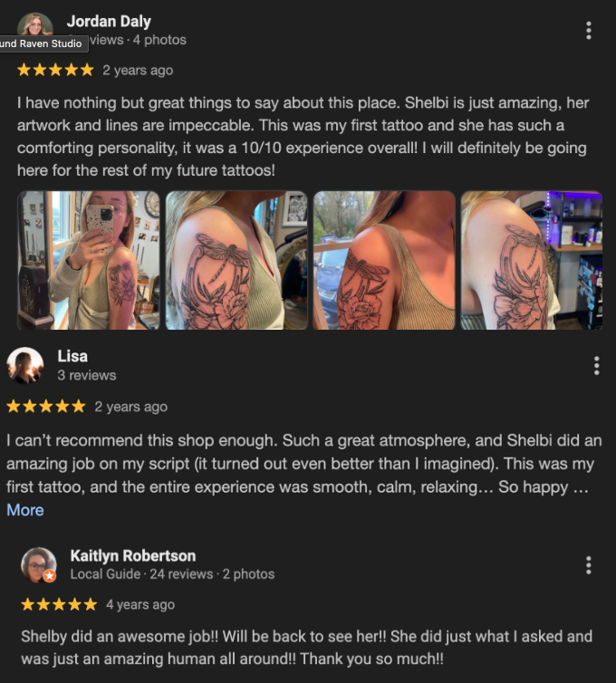Open three-dot menu on Lisa's review
Viewport: 616px width, 683px height.
tap(596, 366)
